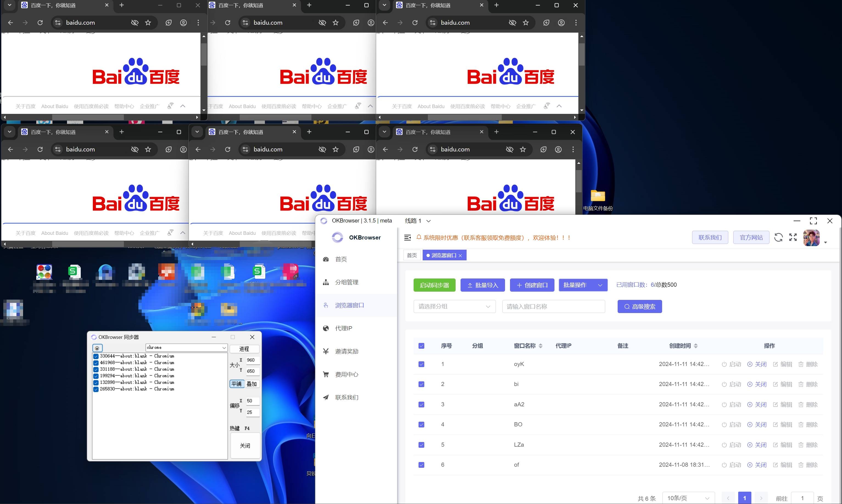Uncheck the row for window oyK

pos(421,364)
